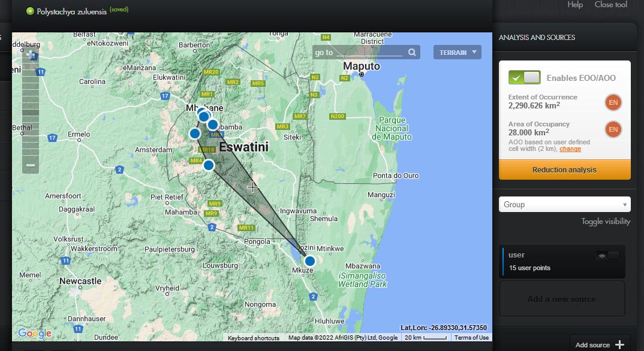This screenshot has width=644, height=351.
Task: Click the Google logo on the map
Action: 35,333
